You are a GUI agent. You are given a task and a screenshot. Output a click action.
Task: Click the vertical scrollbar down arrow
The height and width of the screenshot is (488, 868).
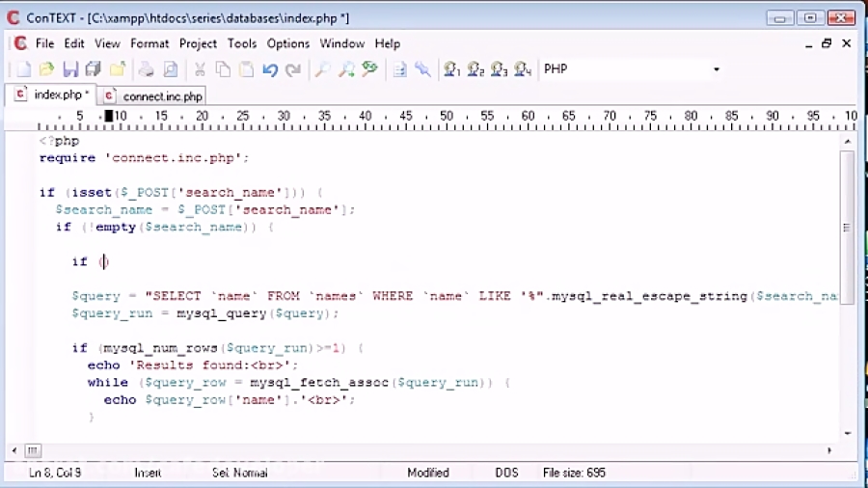pos(848,433)
